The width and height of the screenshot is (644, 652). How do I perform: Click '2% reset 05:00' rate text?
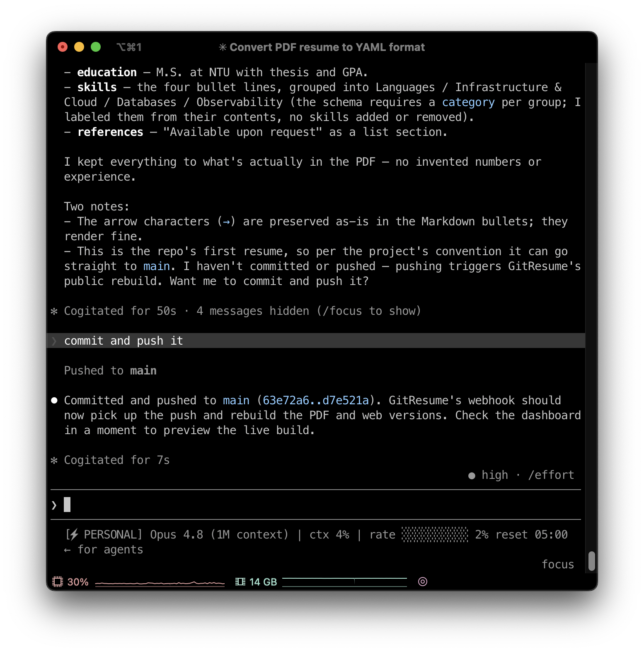point(521,535)
